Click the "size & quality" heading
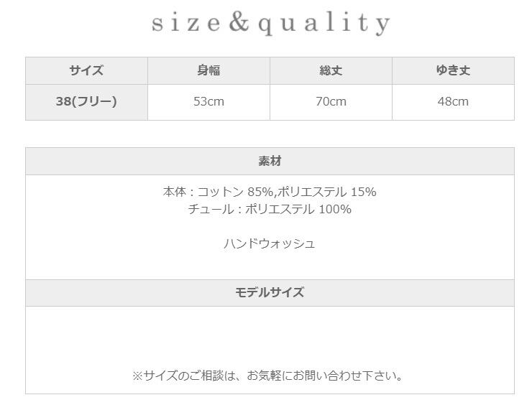 pyautogui.click(x=270, y=23)
